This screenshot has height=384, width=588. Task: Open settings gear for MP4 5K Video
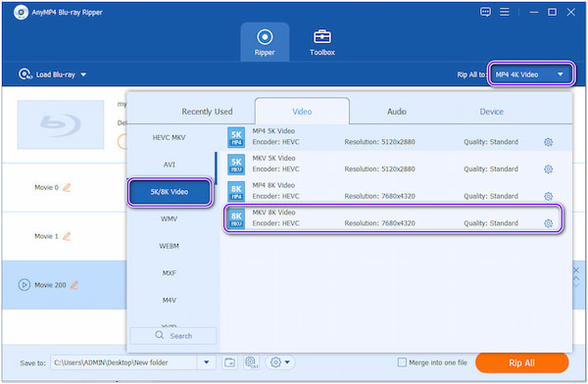(548, 142)
